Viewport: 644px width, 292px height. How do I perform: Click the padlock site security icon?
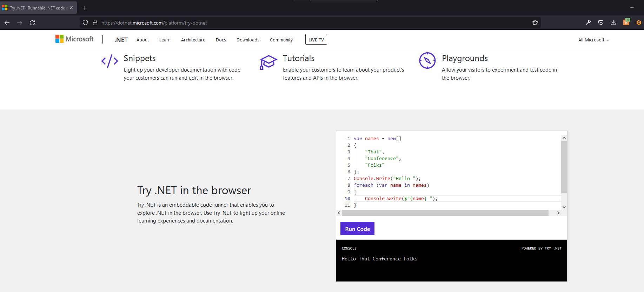click(95, 23)
